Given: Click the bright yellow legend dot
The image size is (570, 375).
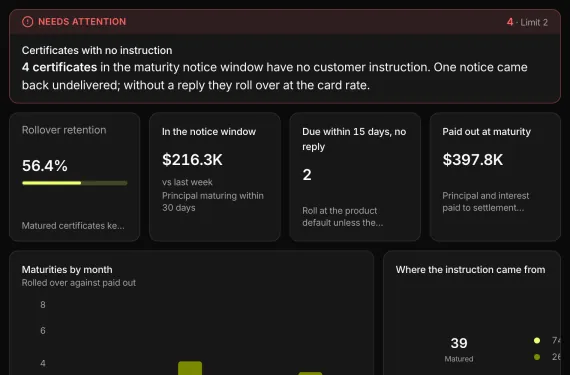Looking at the screenshot, I should pyautogui.click(x=537, y=340).
